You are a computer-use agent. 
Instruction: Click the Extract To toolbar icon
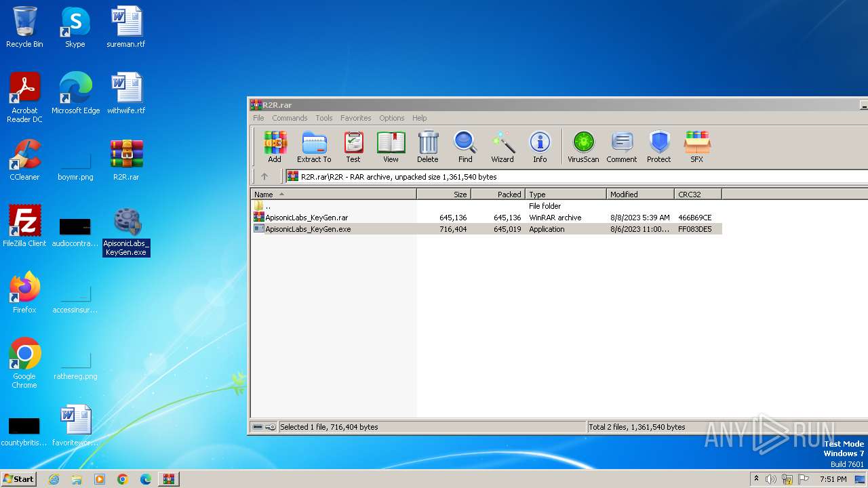pos(314,146)
